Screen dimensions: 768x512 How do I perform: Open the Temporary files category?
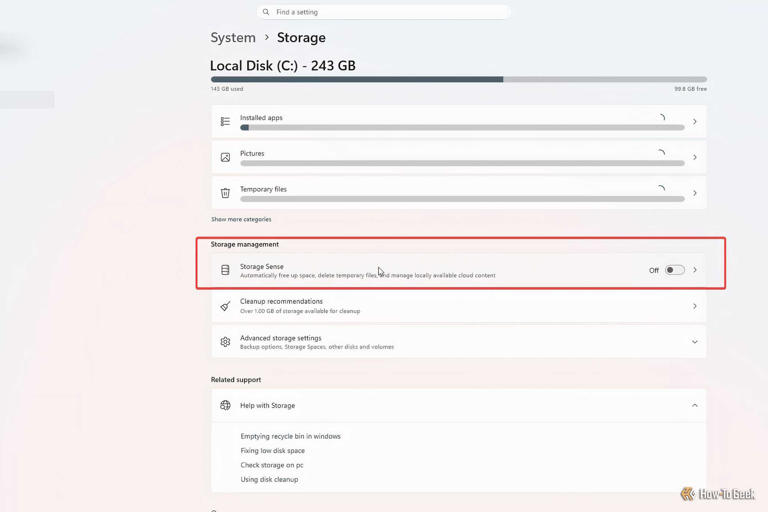pos(458,193)
